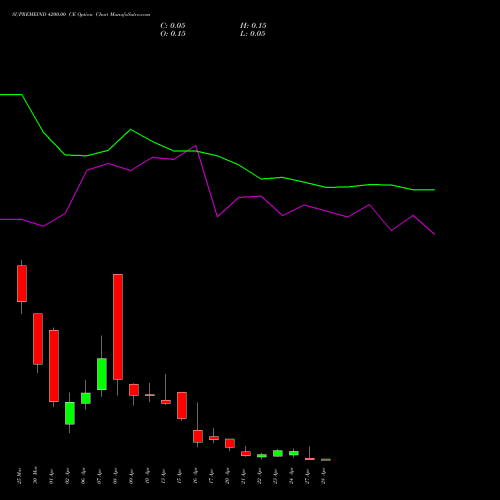Click the SUPREMEIND CE Options chart title
This screenshot has width=500, height=500.
coord(81,15)
